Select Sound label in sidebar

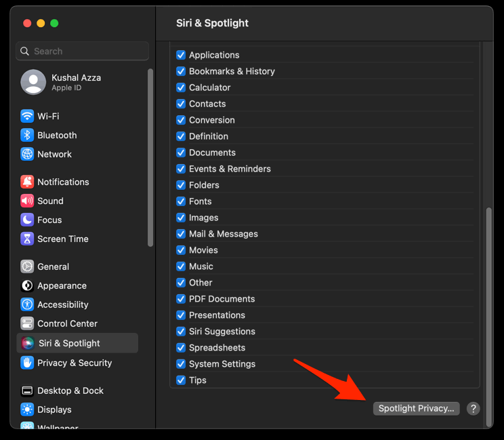[50, 201]
